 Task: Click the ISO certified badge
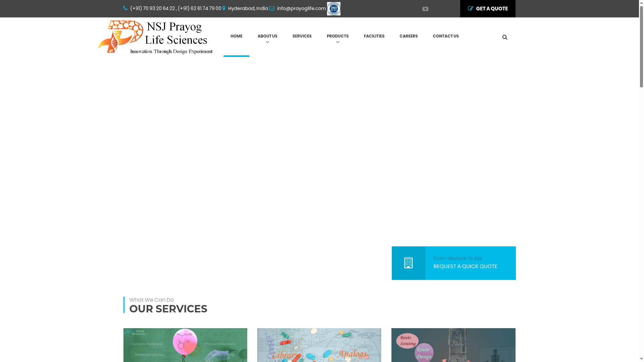pos(333,8)
